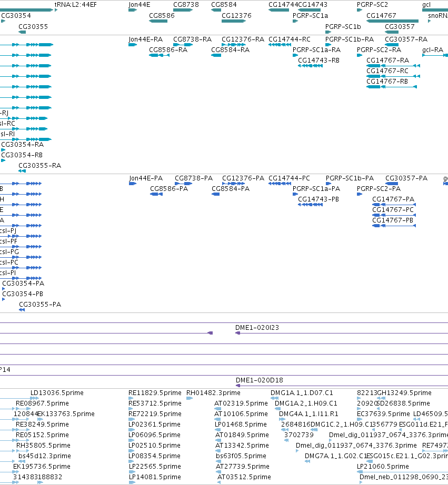Open the CG14767 gene label

tap(381, 16)
